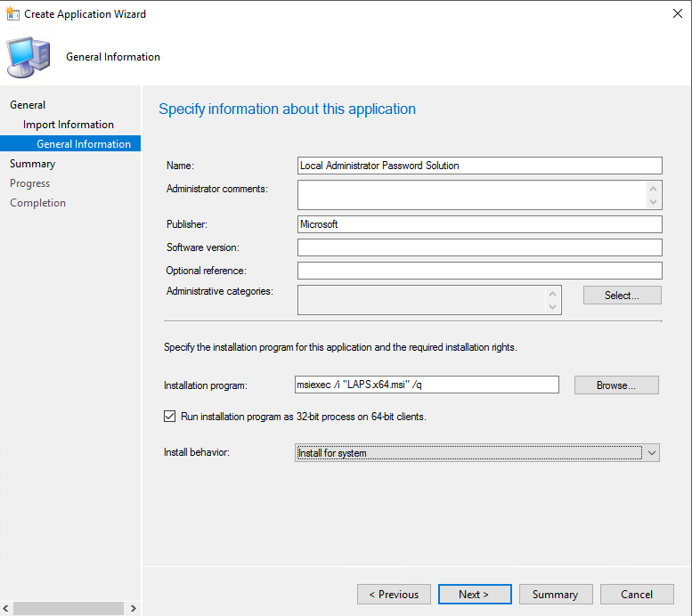Click the computer icon in the header
Viewport: 692px width, 616px height.
29,56
